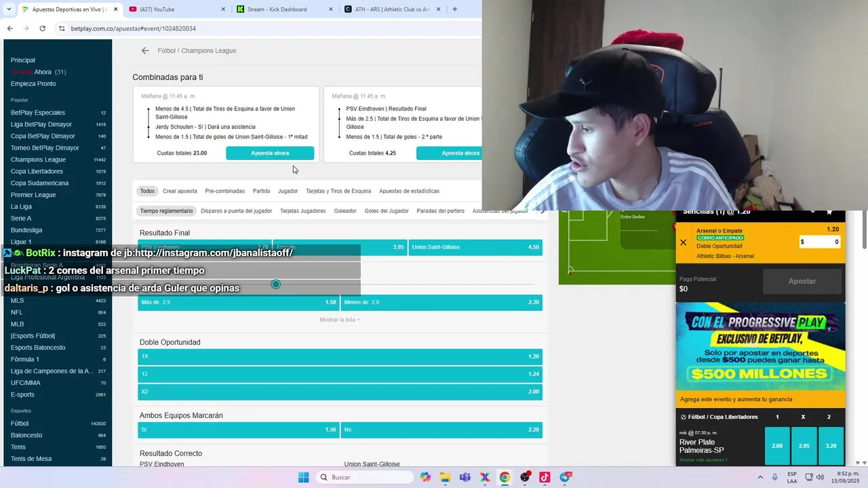This screenshot has width=868, height=488.
Task: Pick Más de 2.5 at 1.58
Action: (x=238, y=302)
